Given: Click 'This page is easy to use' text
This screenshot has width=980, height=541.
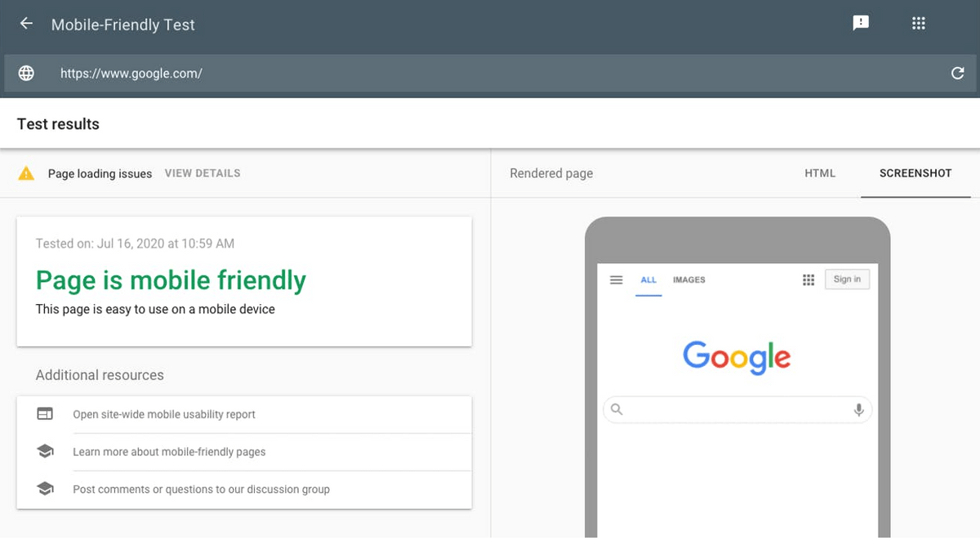Looking at the screenshot, I should click(x=155, y=310).
